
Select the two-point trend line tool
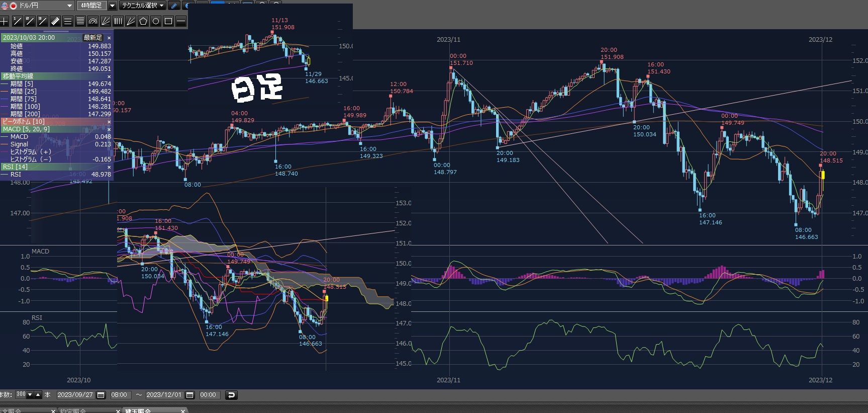30,21
